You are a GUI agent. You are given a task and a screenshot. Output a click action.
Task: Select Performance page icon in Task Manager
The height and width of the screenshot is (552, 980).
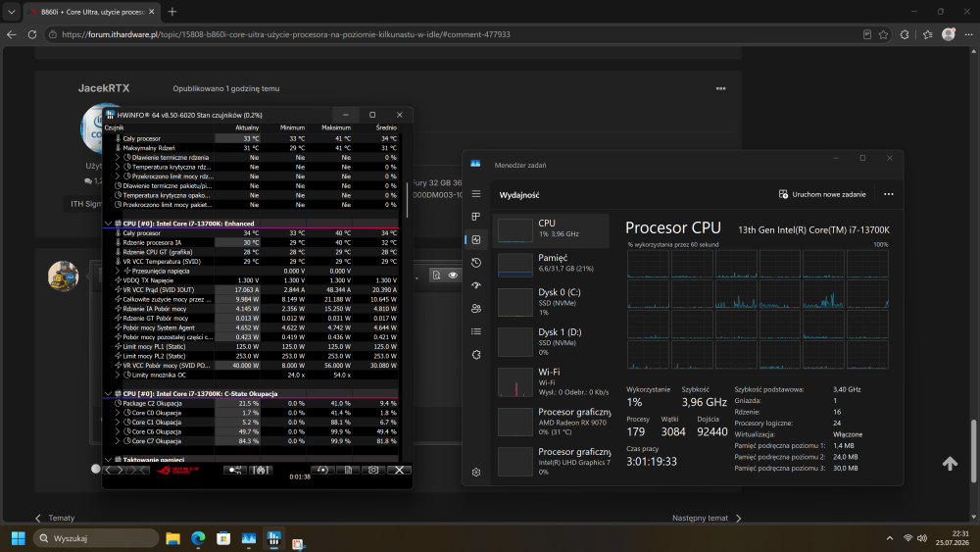tap(476, 240)
